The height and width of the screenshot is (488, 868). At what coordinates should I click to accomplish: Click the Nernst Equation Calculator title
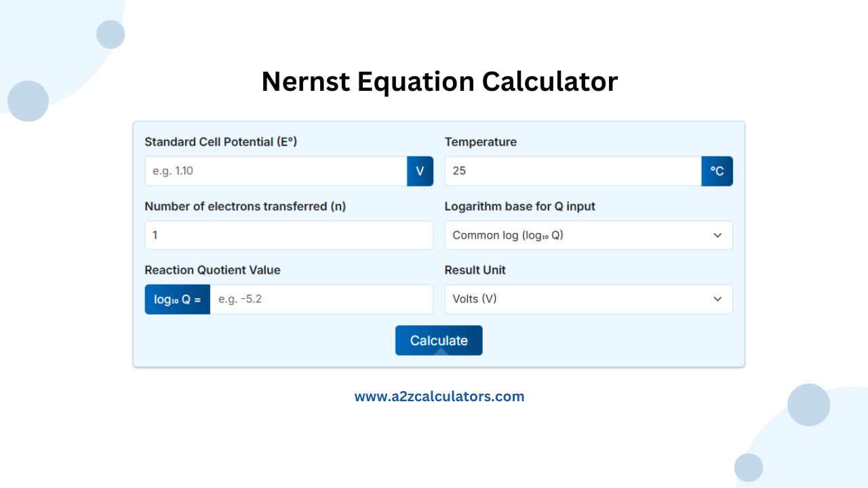[439, 81]
